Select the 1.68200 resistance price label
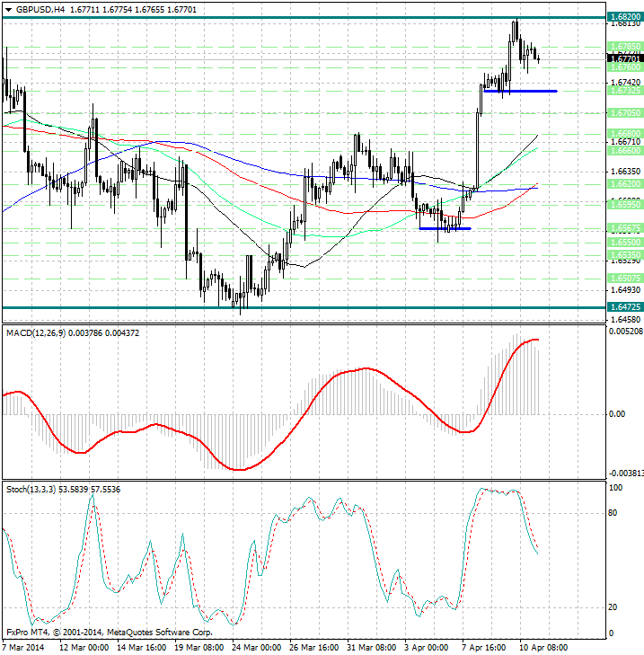This screenshot has height=655, width=644. [623, 17]
